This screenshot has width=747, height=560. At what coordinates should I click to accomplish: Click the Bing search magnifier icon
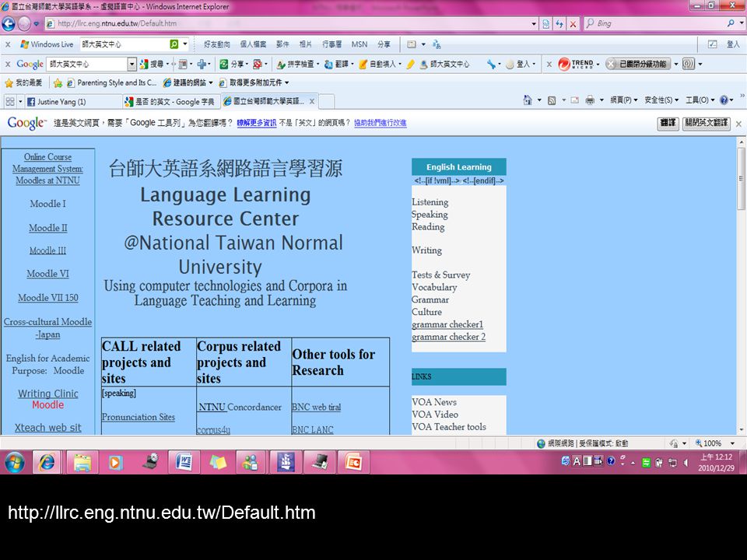pos(731,23)
